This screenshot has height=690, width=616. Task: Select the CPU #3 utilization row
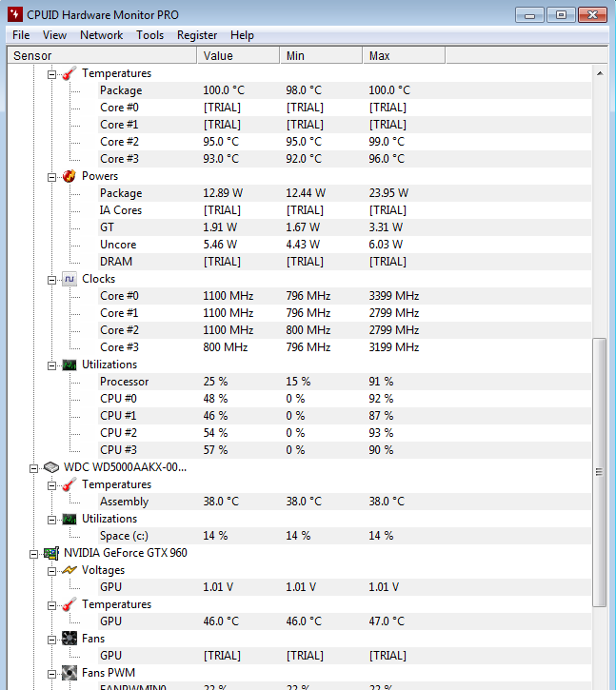click(x=344, y=450)
